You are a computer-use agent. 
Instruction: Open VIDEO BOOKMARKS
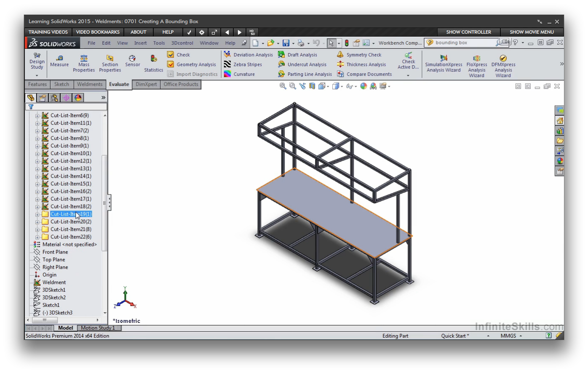pyautogui.click(x=98, y=32)
